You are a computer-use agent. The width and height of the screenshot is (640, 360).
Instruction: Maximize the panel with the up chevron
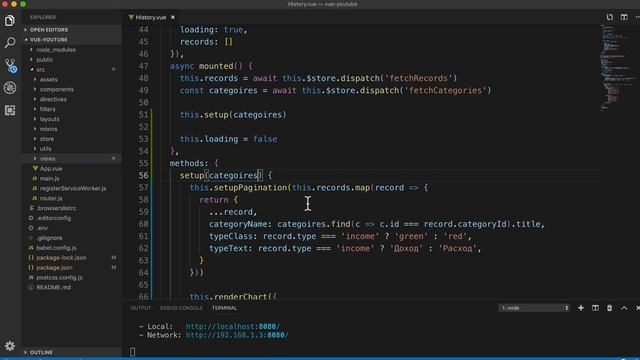pyautogui.click(x=624, y=308)
